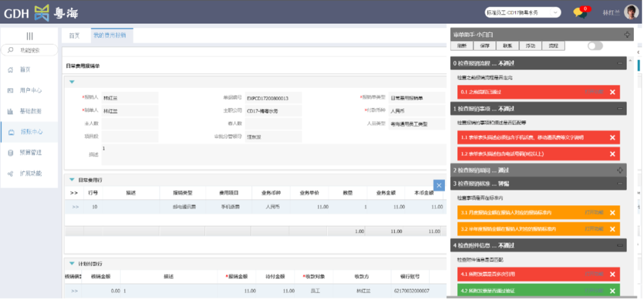The height and width of the screenshot is (300, 644).
Task: Switch to the 首页 tab
Action: 75,36
